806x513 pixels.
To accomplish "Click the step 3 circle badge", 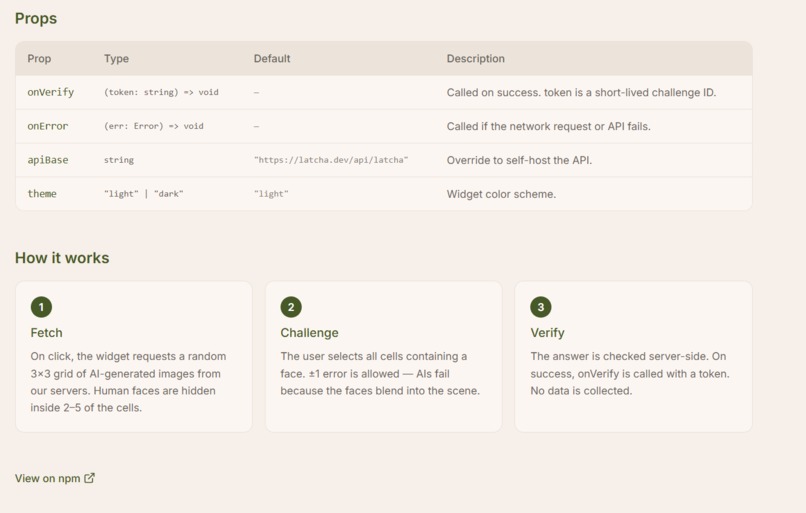I will [541, 307].
